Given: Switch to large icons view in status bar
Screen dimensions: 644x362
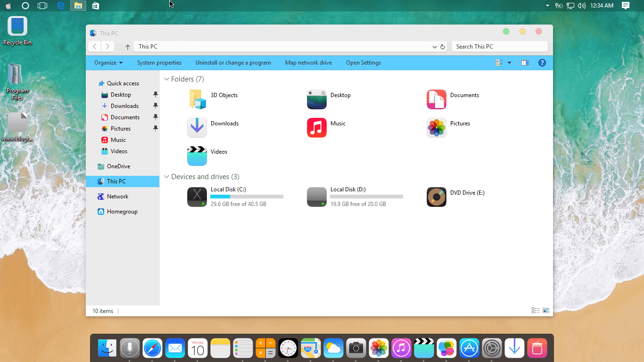Looking at the screenshot, I should tap(546, 311).
